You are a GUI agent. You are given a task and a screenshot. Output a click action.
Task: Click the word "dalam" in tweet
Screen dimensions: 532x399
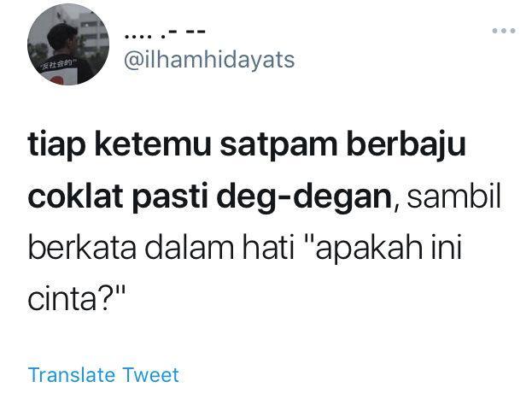pyautogui.click(x=190, y=248)
